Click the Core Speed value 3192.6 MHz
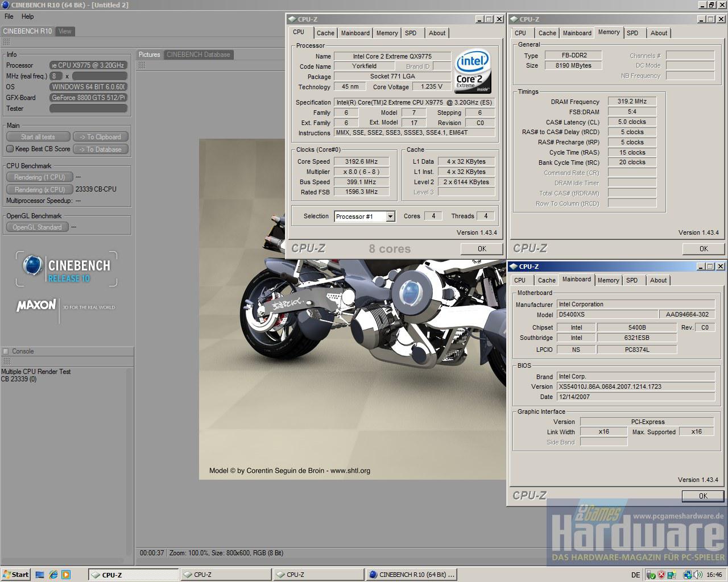The width and height of the screenshot is (728, 582). (x=361, y=161)
